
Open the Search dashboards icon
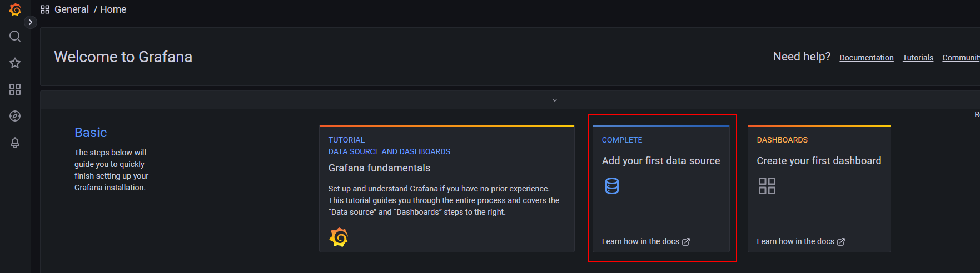pyautogui.click(x=15, y=36)
